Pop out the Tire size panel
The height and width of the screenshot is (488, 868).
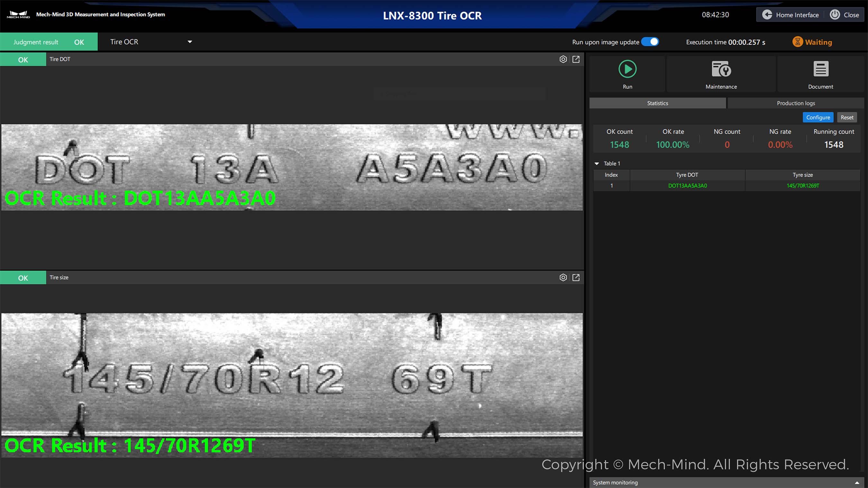(576, 278)
